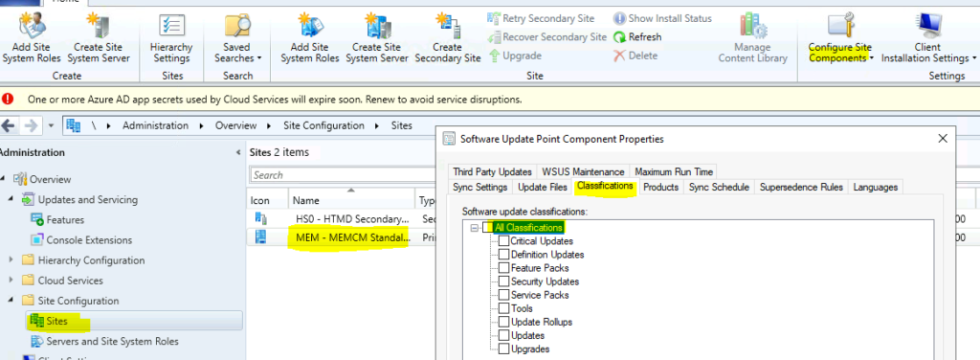Screen dimensions: 980x360
Task: Open Configure Site Components dropdown
Action: 840,37
